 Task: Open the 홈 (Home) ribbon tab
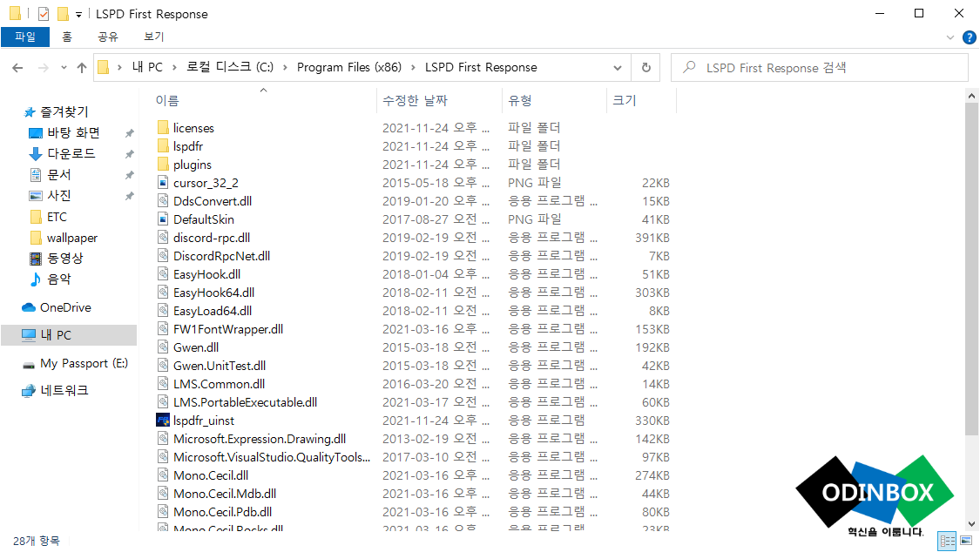[67, 37]
